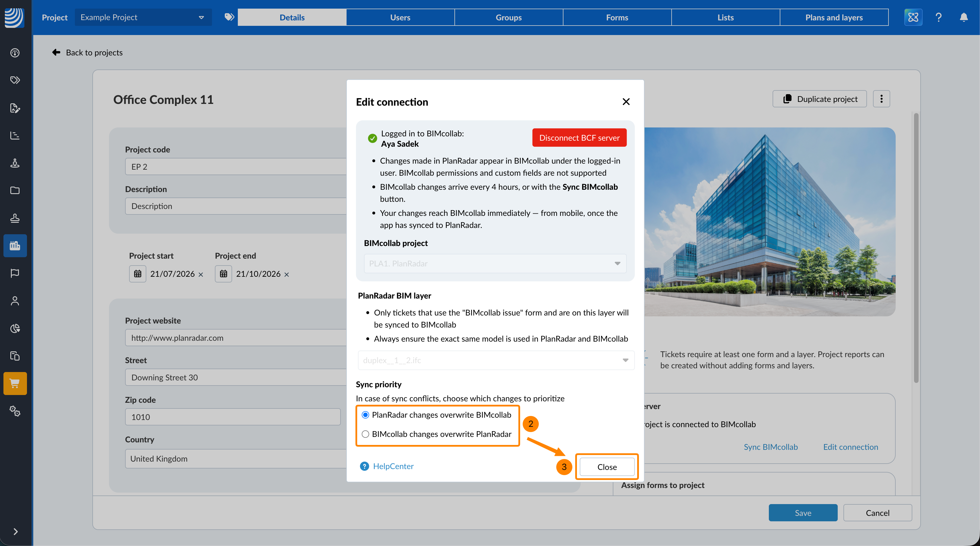The width and height of the screenshot is (980, 546).
Task: Open the PlanRadar logo home
Action: (x=14, y=17)
